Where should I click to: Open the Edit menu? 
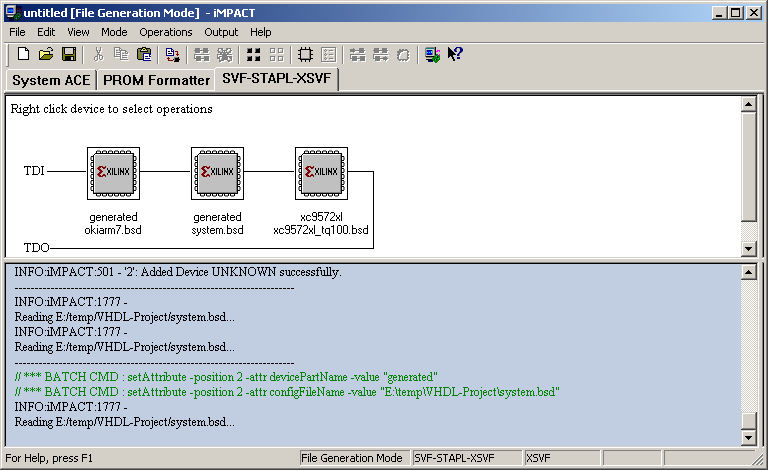click(46, 32)
